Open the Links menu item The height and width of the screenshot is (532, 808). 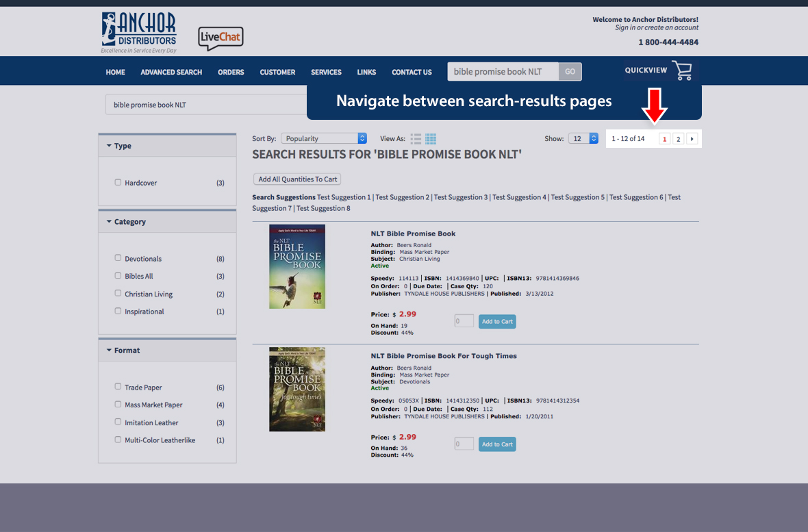[x=366, y=72]
